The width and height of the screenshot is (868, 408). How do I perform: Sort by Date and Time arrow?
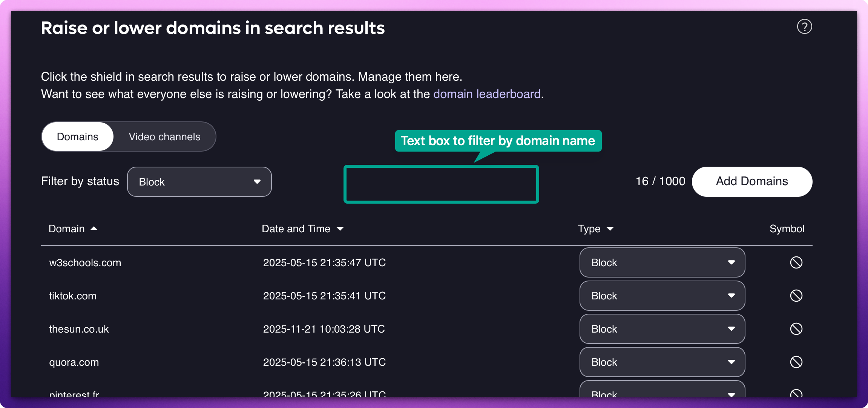click(x=340, y=229)
